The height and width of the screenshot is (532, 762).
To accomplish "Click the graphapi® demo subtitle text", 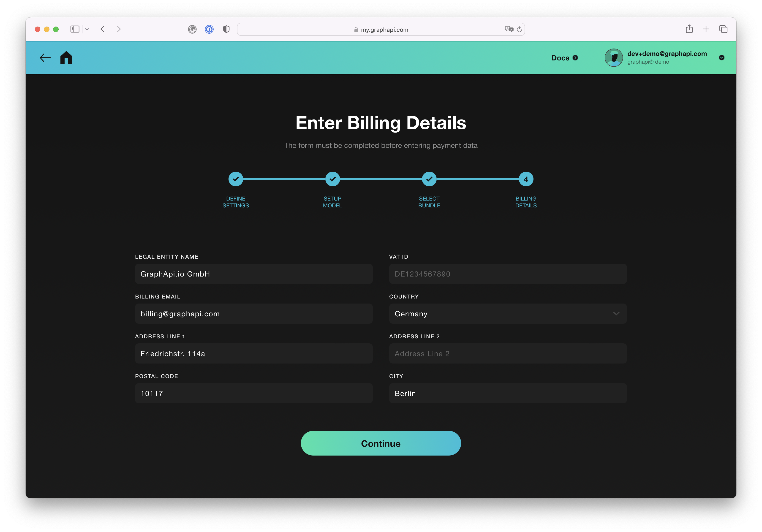I will coord(648,62).
